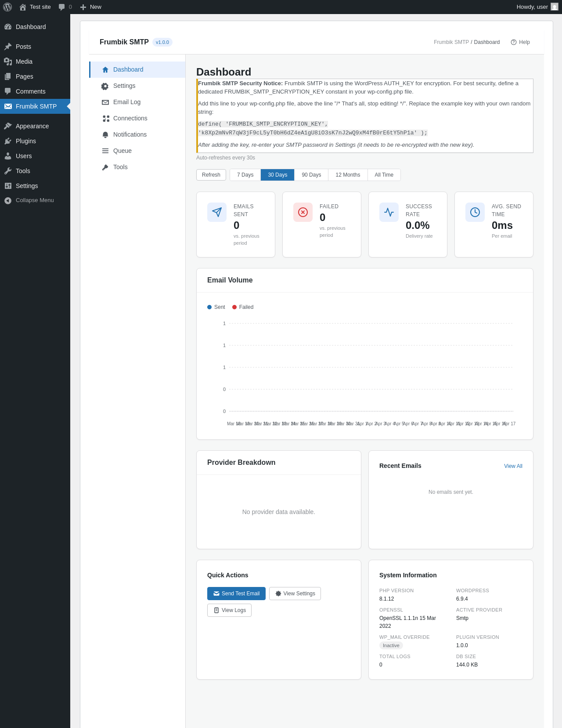The image size is (562, 728).
Task: Click the Email Log envelope icon
Action: click(105, 102)
